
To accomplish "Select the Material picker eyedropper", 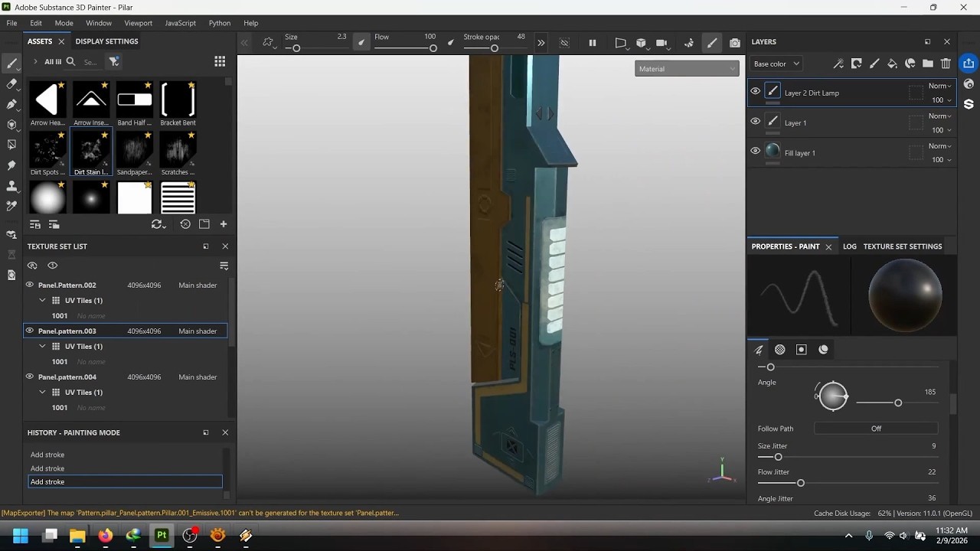I will (x=11, y=206).
